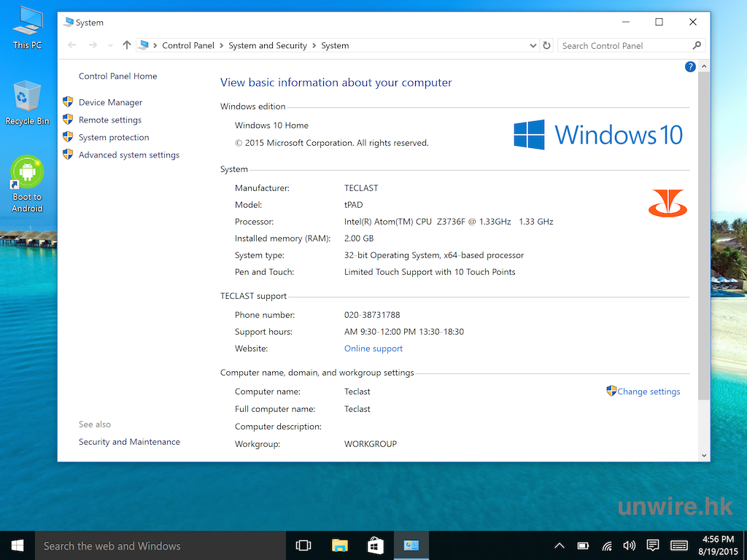
Task: Open recent locations dropdown beside Forward arrow
Action: (110, 45)
